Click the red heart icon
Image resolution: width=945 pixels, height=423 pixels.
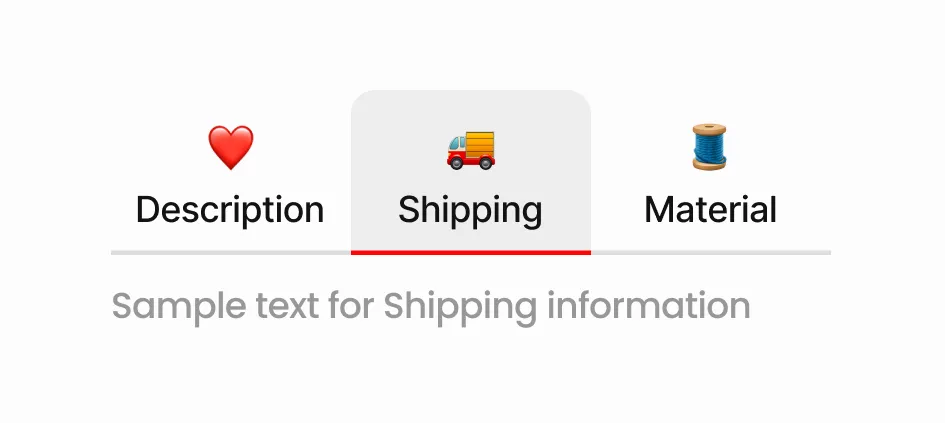231,148
